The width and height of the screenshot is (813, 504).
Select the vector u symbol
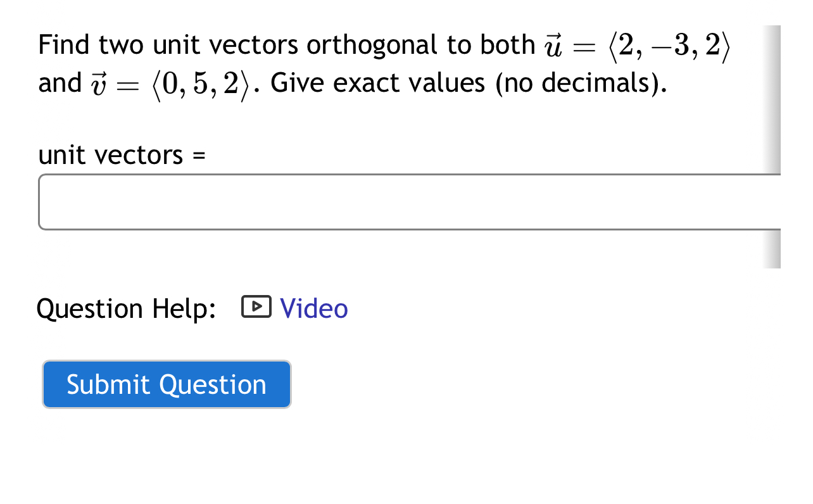coord(554,47)
